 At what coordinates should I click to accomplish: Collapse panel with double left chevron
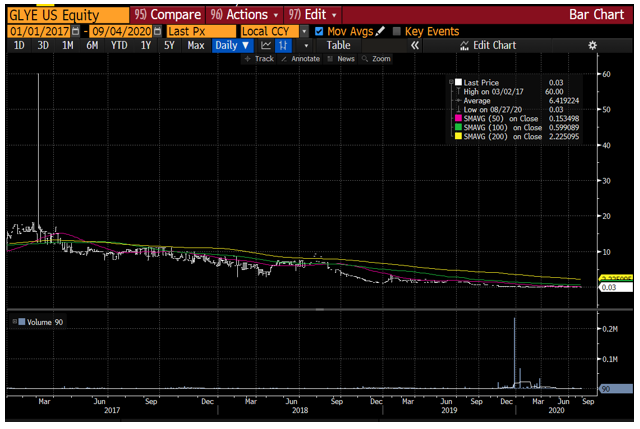pos(415,45)
